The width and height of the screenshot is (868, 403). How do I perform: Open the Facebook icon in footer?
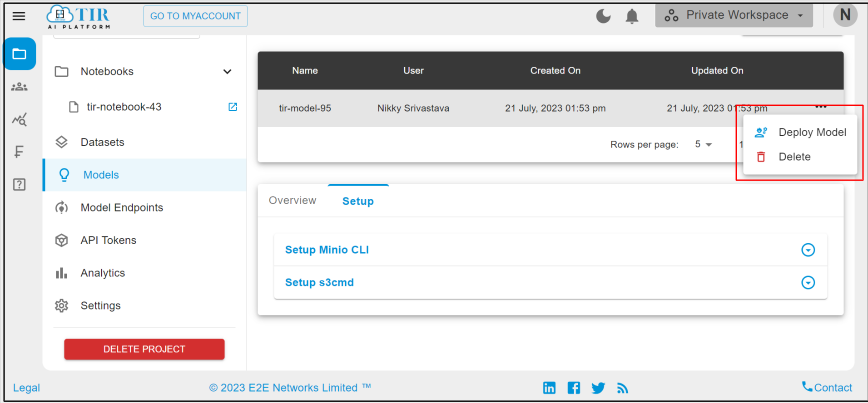tap(574, 388)
